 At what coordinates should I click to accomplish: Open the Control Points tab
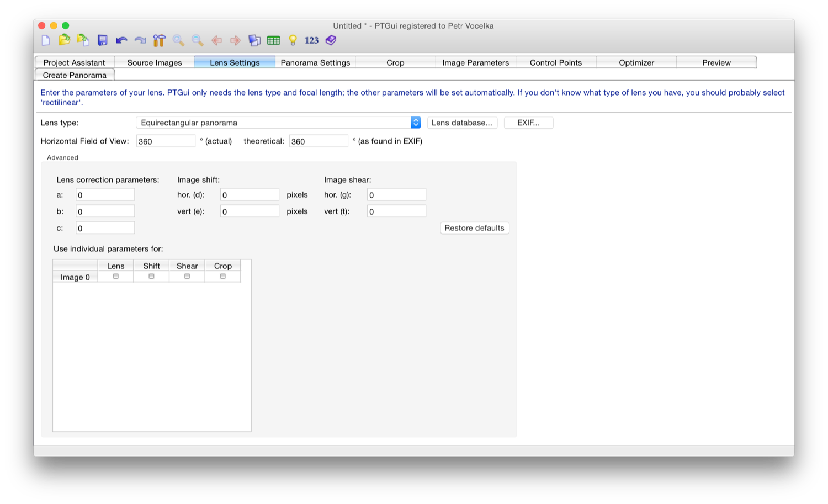pos(555,62)
